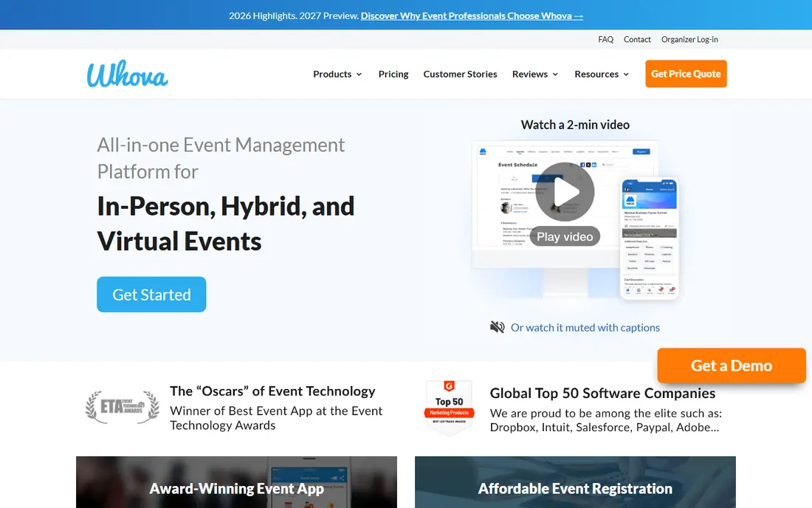Click 'The "Oscars" of Event Technology' heading
812x508 pixels.
pyautogui.click(x=272, y=391)
